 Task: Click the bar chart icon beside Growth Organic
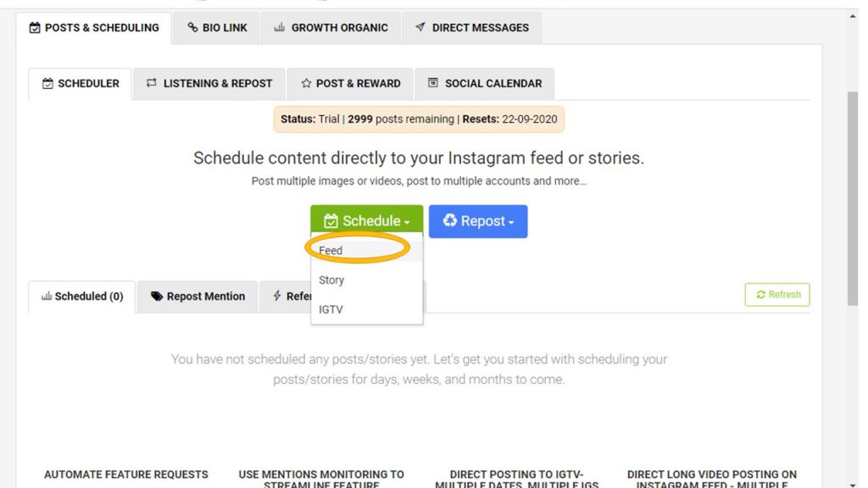pos(280,27)
